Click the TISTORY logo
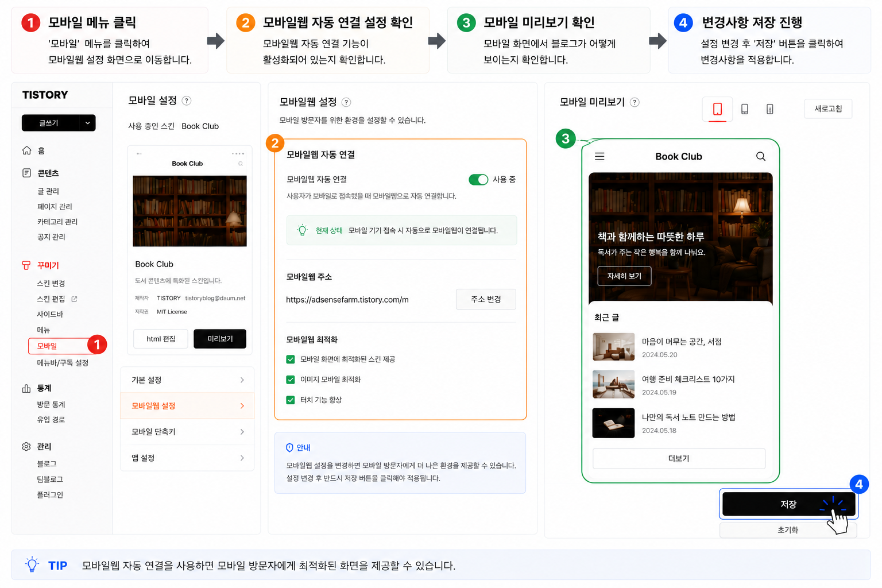Viewport: 882px width, 588px height. click(45, 95)
